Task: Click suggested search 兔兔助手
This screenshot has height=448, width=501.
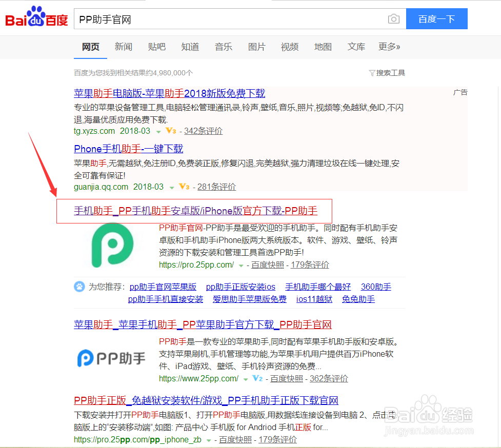Action: [358, 299]
